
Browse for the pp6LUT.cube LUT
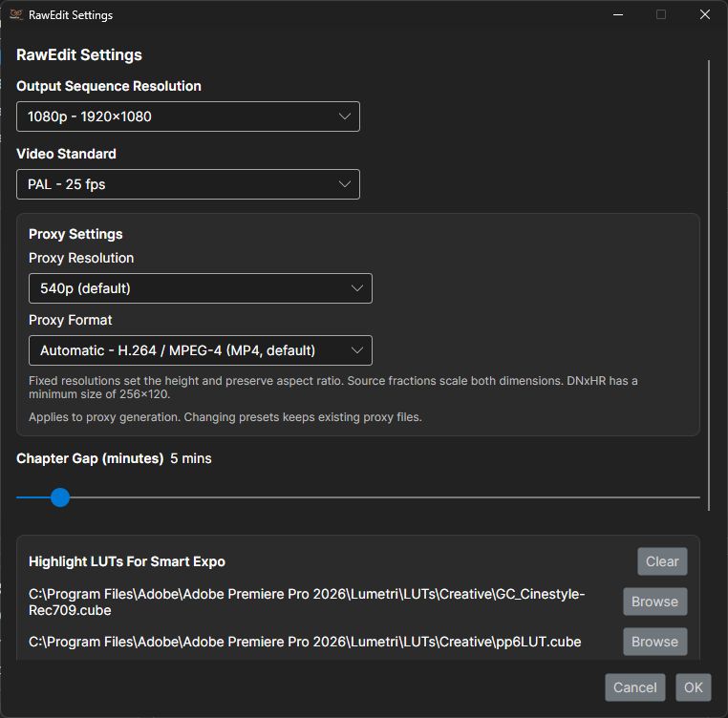[x=654, y=642]
